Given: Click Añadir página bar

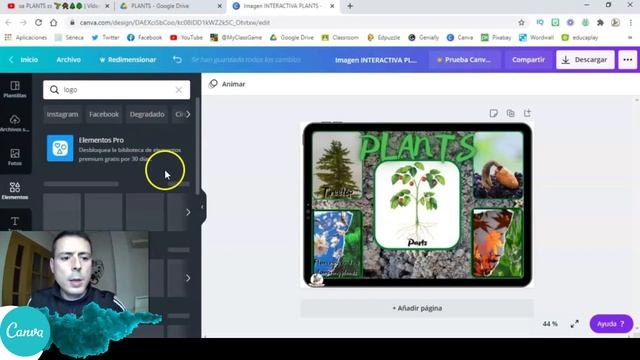Looking at the screenshot, I should (417, 308).
